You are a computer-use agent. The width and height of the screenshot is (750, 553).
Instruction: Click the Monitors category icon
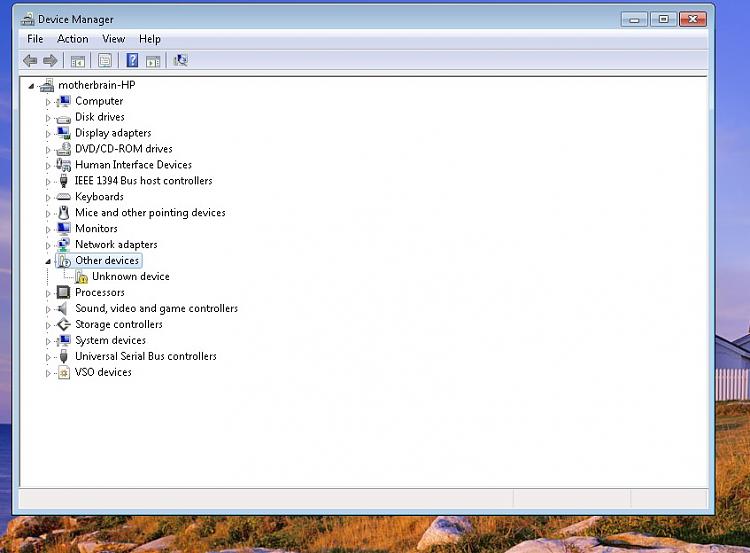(64, 228)
